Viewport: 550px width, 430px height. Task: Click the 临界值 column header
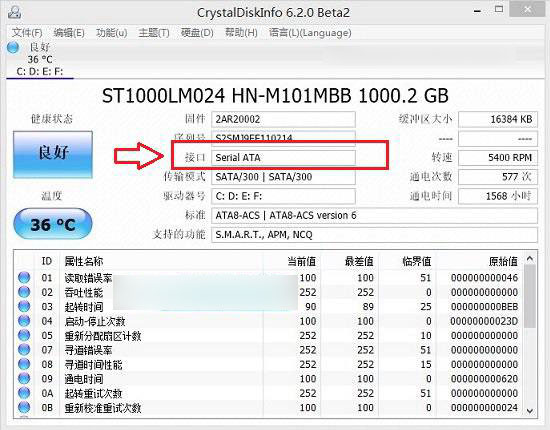point(416,261)
